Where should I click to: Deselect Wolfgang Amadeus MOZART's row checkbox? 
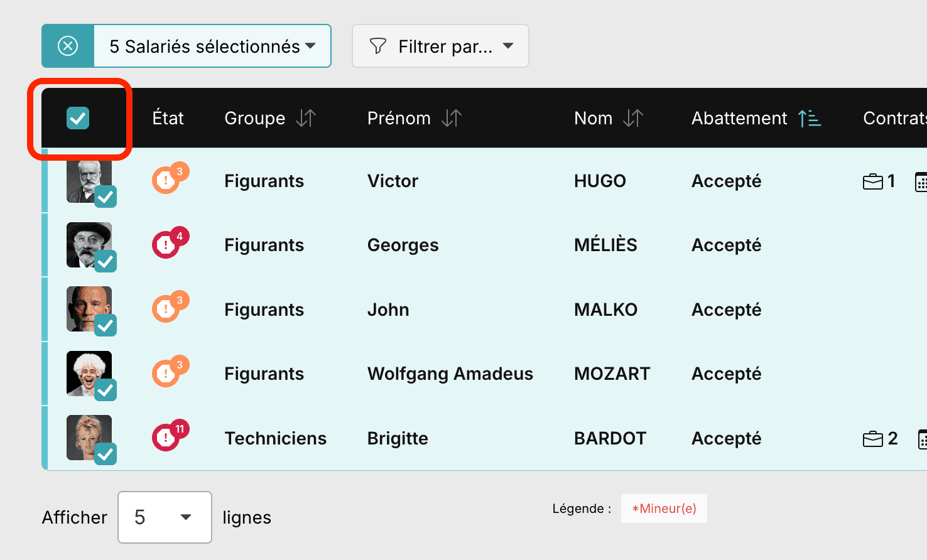point(106,390)
